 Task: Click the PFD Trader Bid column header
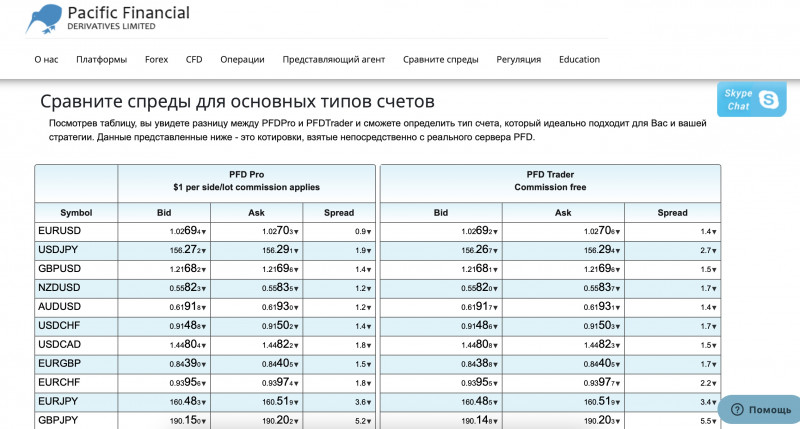[x=441, y=213]
